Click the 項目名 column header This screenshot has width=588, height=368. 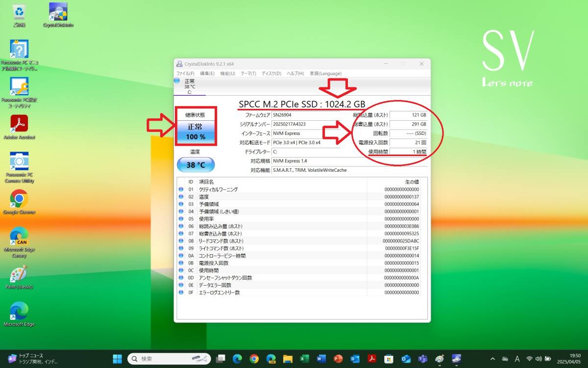[282, 182]
